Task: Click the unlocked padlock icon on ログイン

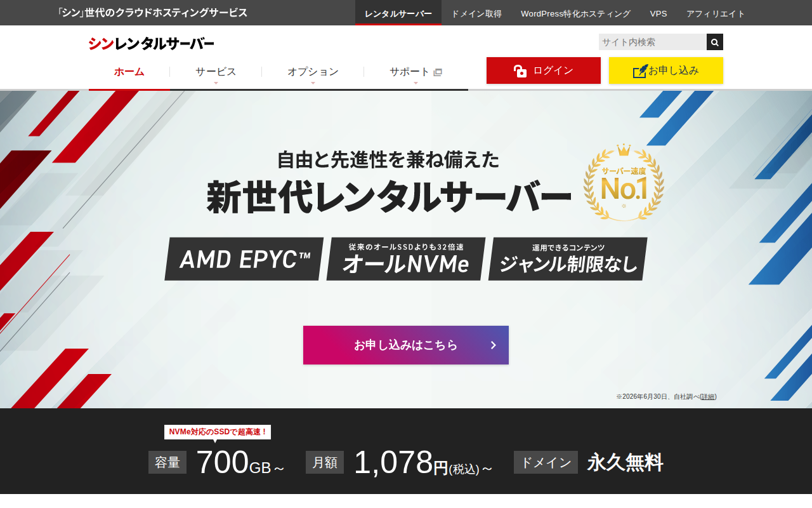Action: click(520, 70)
